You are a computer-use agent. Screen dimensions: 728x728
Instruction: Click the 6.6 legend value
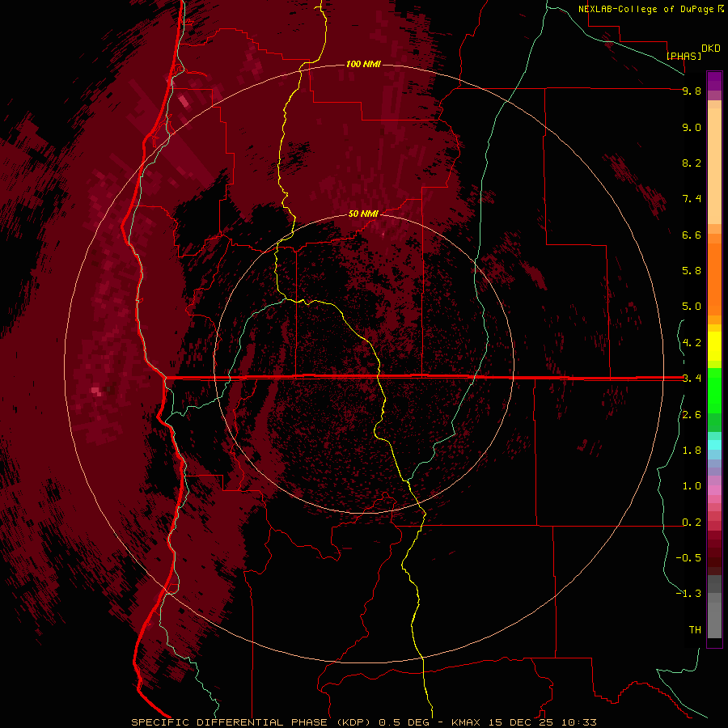(692, 235)
